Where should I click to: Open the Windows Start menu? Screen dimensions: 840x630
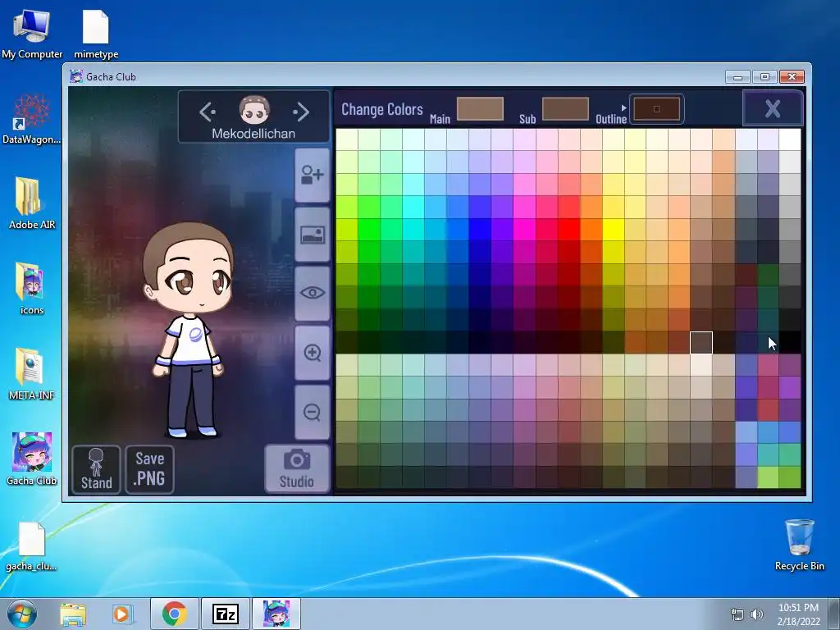(22, 614)
